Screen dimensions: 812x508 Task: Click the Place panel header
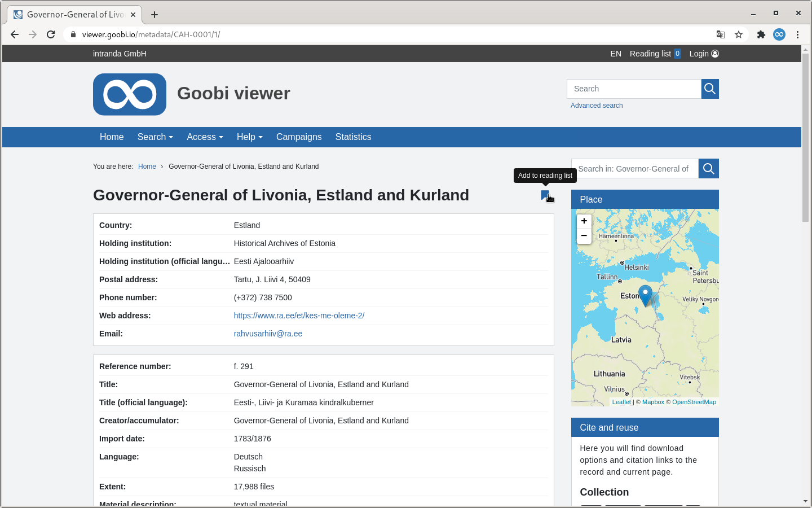[x=645, y=199]
